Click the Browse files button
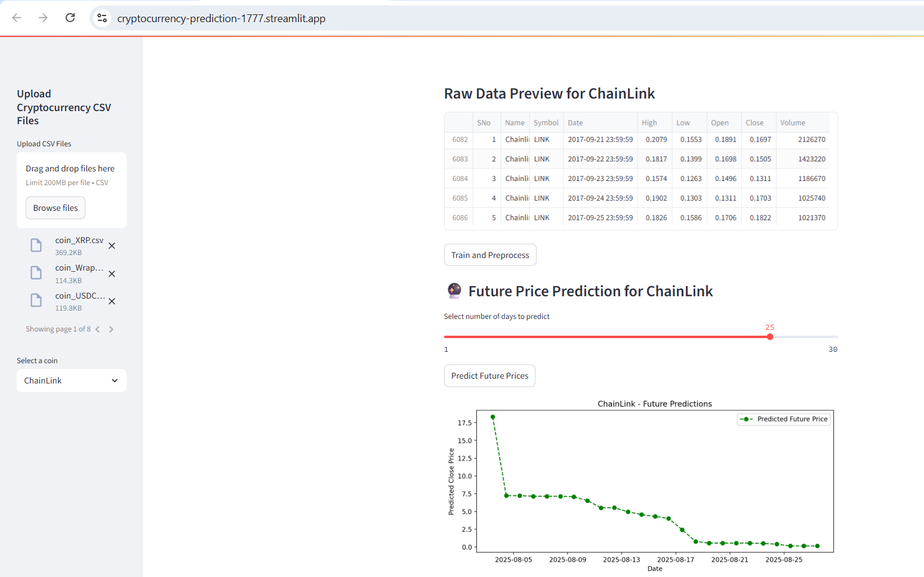Screen dimensions: 924x577 (56, 208)
